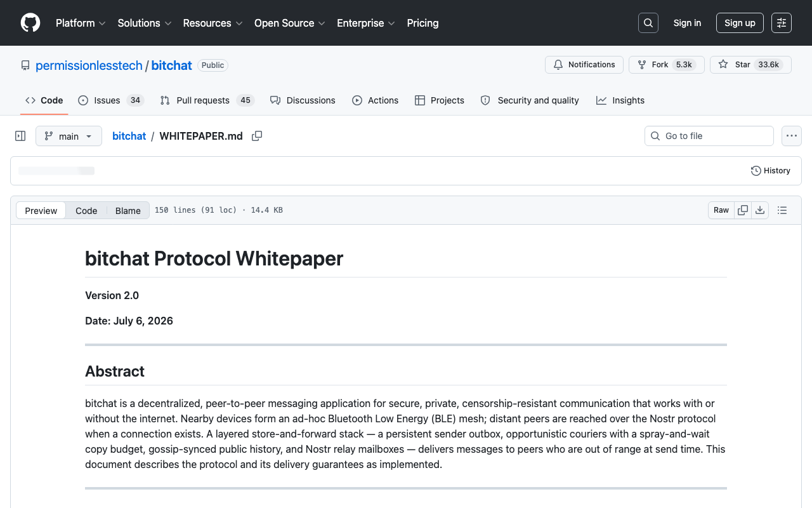Open the Raw file view
The width and height of the screenshot is (812, 508).
click(721, 210)
